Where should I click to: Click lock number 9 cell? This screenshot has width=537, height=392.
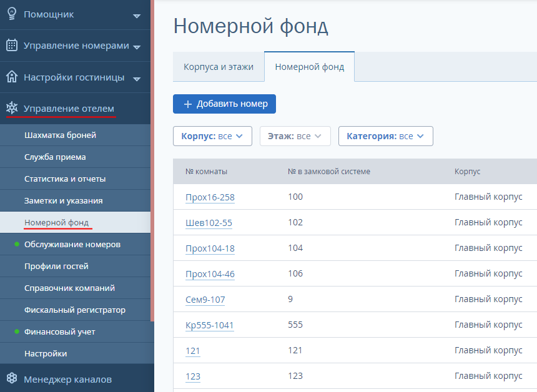tap(290, 299)
